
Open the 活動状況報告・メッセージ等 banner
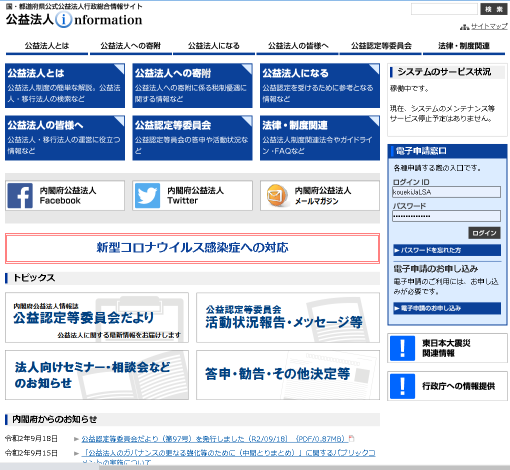288,318
